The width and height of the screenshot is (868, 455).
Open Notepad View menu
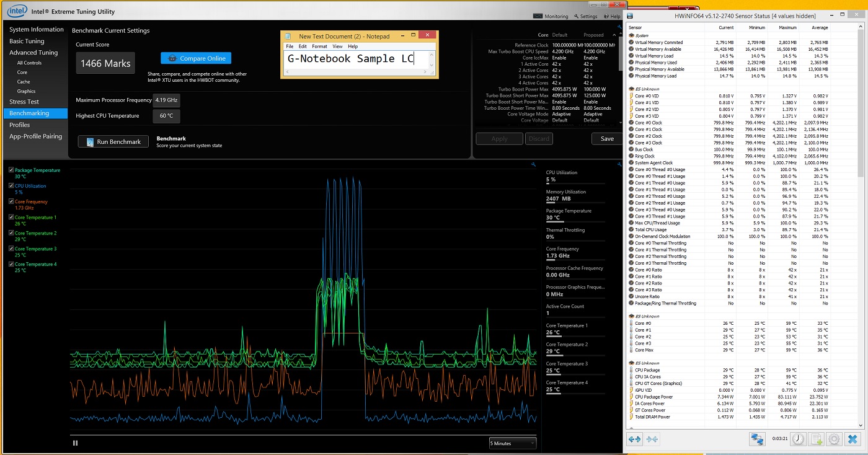[337, 46]
